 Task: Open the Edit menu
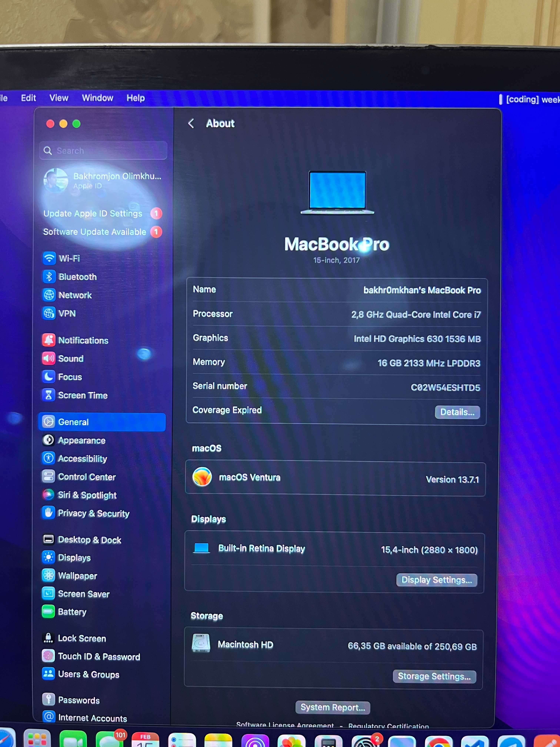click(x=28, y=98)
